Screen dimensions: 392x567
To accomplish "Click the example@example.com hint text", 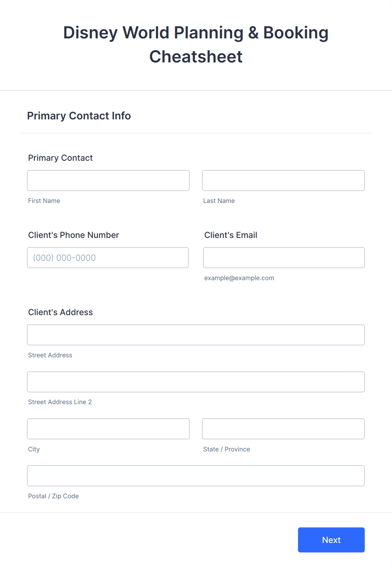I will tap(239, 278).
